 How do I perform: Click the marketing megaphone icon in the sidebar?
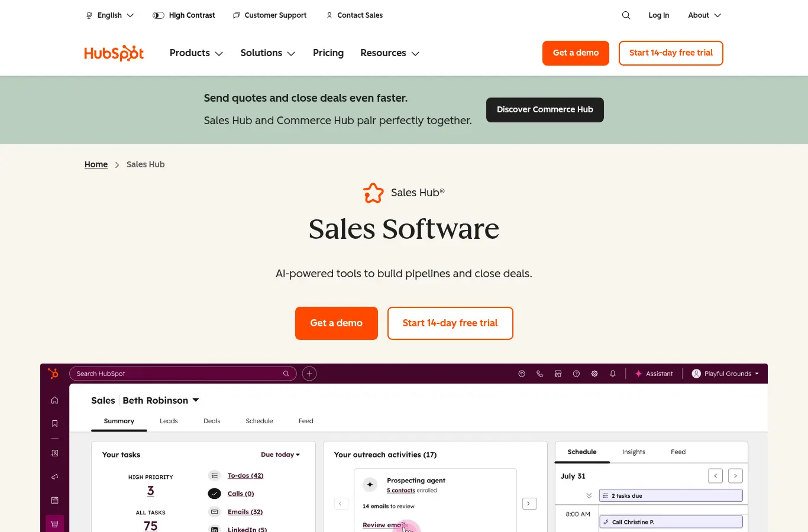point(54,477)
